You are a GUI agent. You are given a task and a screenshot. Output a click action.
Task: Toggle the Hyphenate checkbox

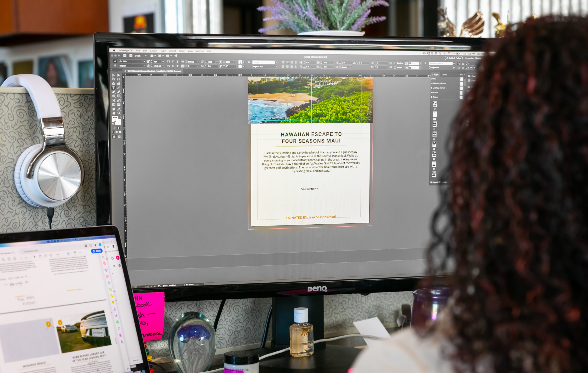coord(430,68)
